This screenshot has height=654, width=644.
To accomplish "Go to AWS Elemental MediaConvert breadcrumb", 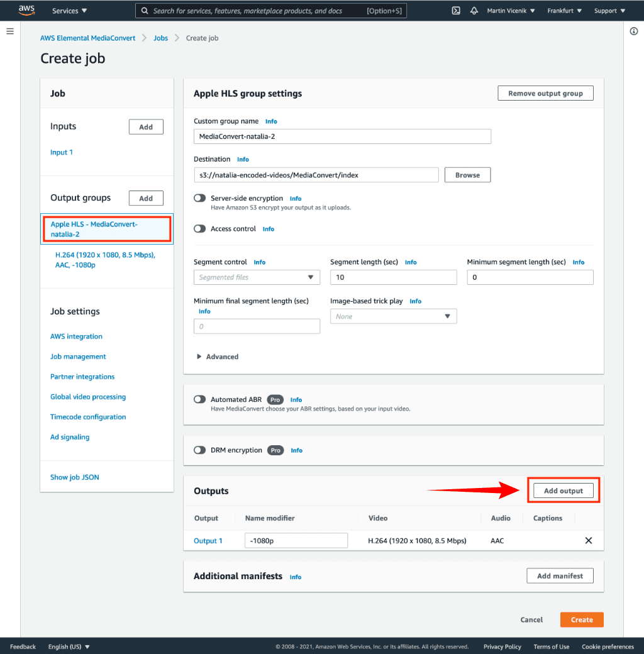I will click(87, 38).
